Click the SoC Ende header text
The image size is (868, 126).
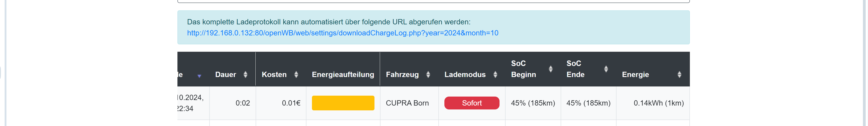[x=575, y=69]
